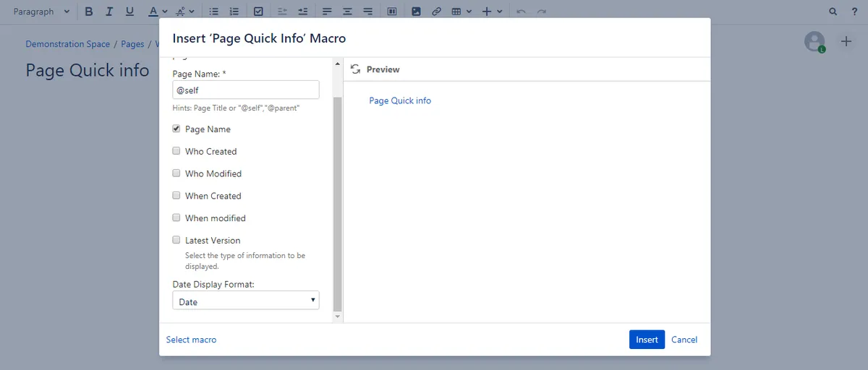Click the more formatting icon

click(181, 12)
